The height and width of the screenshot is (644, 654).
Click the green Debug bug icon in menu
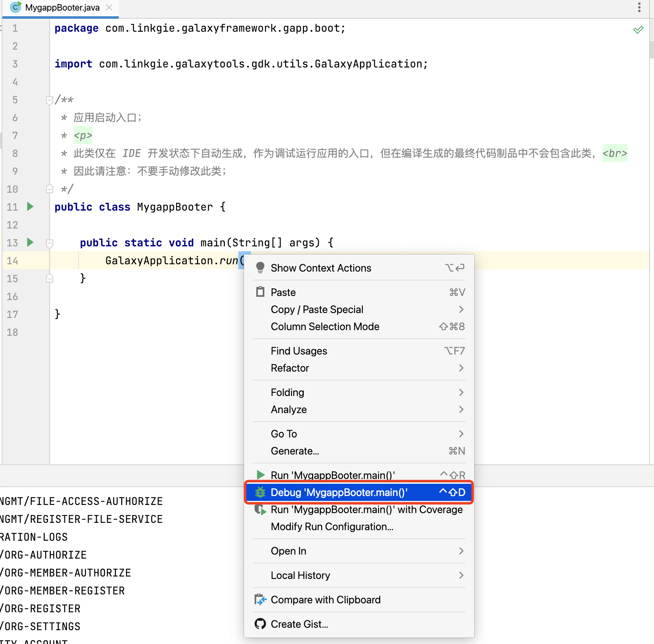coord(260,492)
